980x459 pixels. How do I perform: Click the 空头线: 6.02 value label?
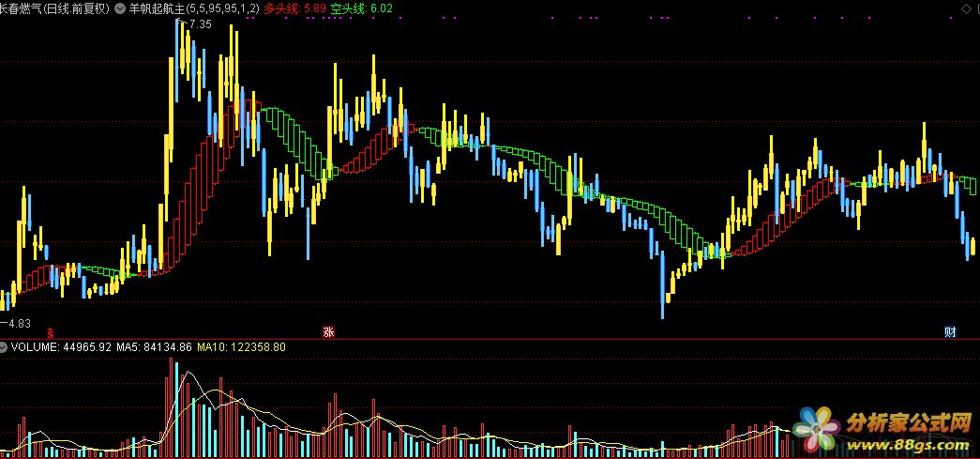click(361, 8)
